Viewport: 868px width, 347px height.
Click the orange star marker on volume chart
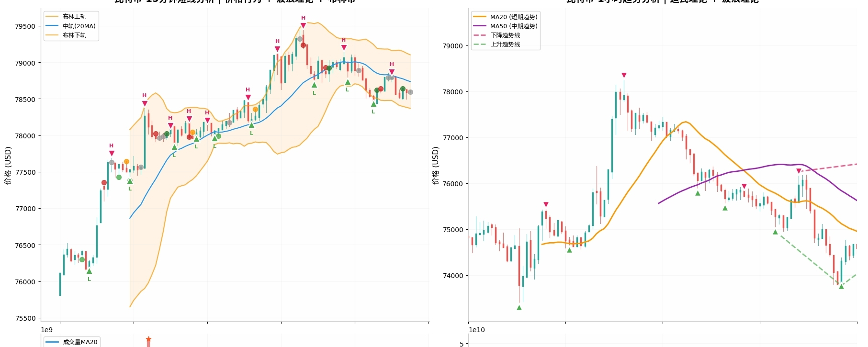(x=148, y=339)
